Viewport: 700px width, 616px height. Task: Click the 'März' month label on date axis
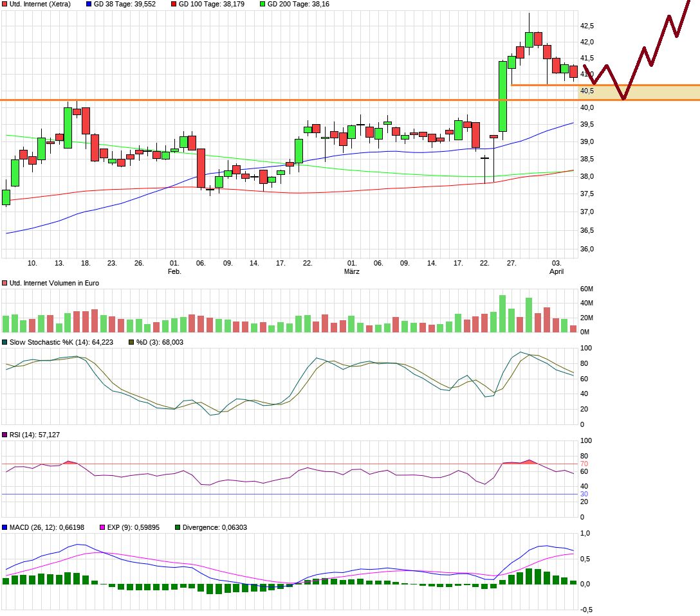click(x=352, y=271)
